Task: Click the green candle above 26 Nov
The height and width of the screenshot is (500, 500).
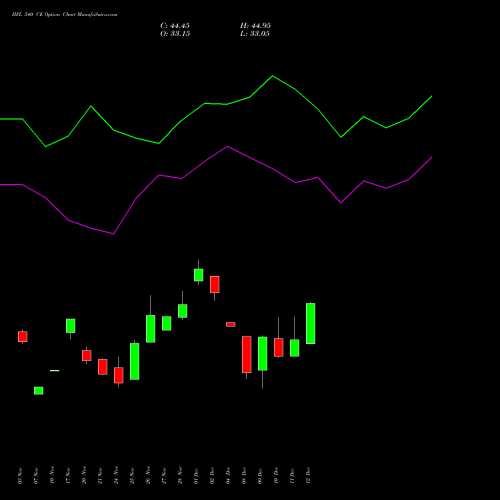Action: tap(151, 329)
